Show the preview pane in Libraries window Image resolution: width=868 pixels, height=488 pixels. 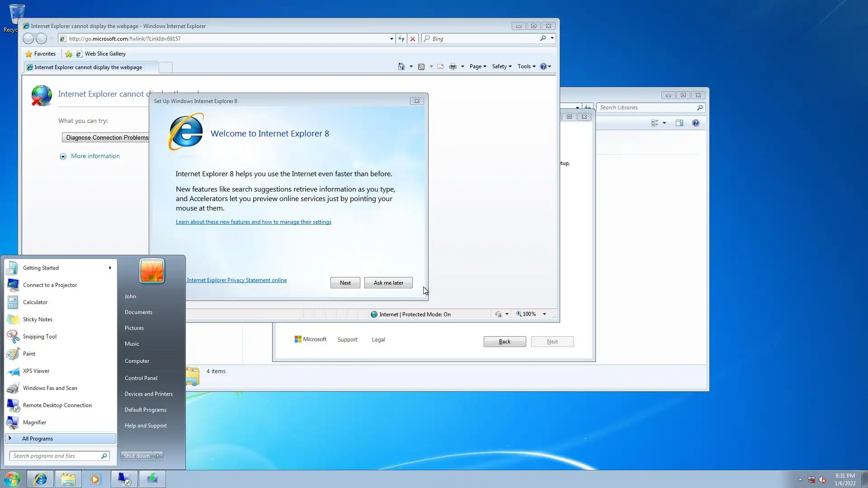pos(679,123)
